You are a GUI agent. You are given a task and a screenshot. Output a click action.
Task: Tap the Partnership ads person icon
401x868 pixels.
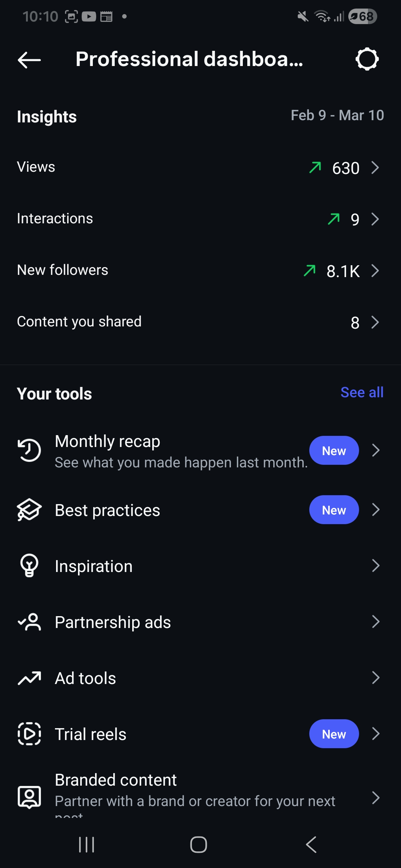29,622
